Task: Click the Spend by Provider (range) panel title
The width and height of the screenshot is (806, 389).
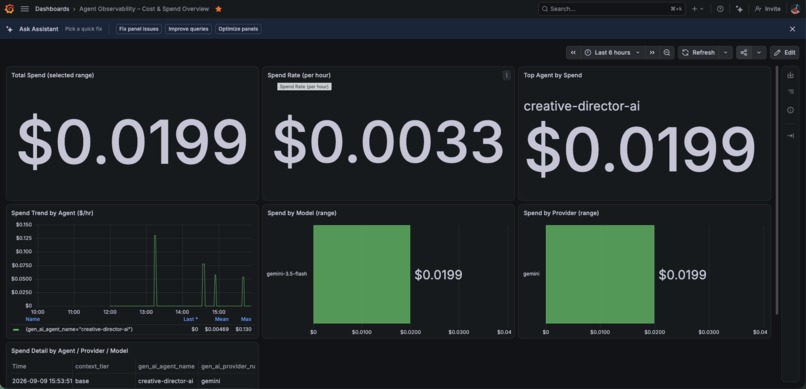Action: click(561, 213)
